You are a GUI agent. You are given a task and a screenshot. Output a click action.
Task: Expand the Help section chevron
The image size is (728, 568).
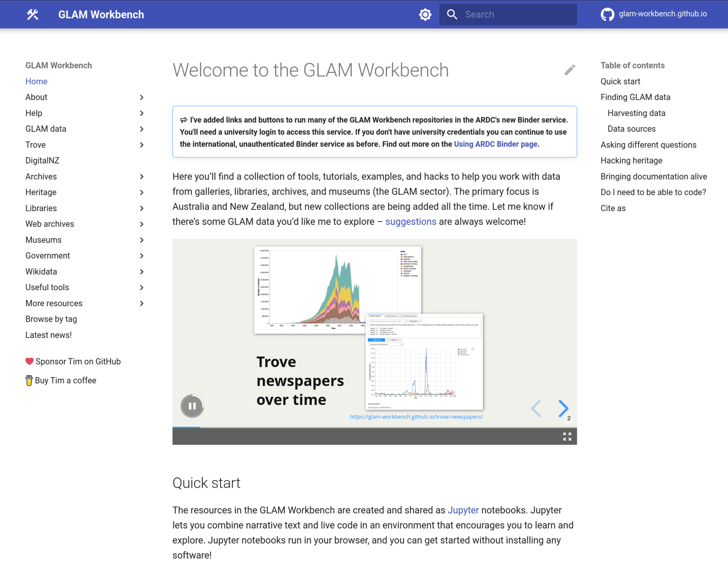point(142,113)
